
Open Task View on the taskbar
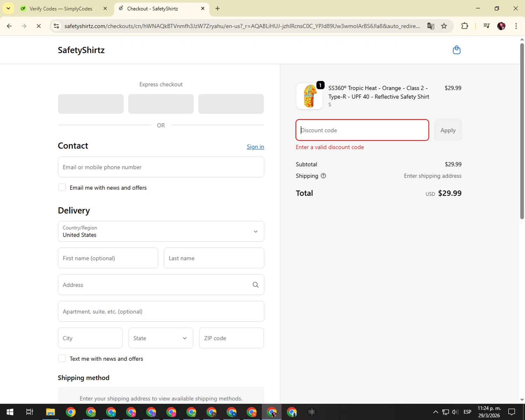30,412
